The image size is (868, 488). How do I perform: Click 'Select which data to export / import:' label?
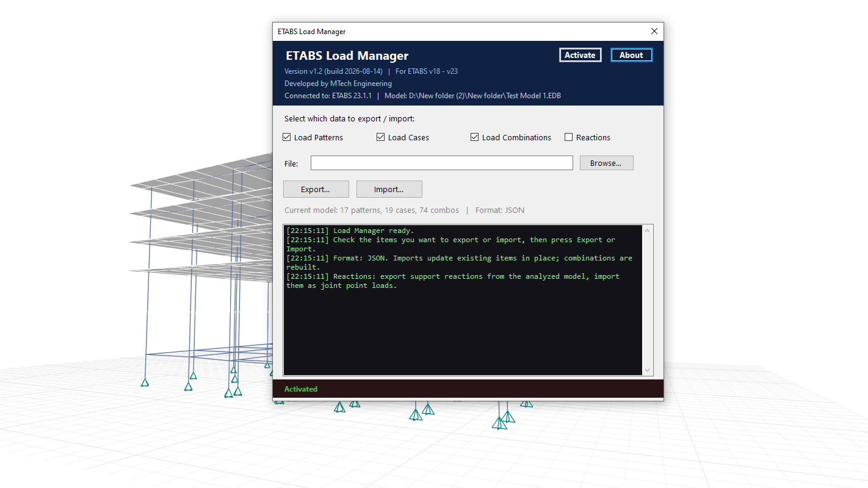tap(349, 119)
